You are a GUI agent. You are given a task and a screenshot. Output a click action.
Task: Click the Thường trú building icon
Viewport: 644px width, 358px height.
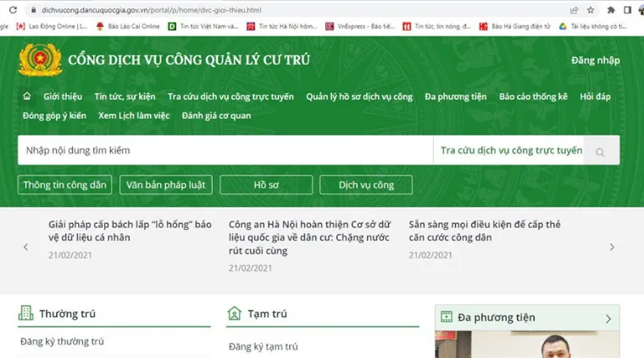coord(26,313)
